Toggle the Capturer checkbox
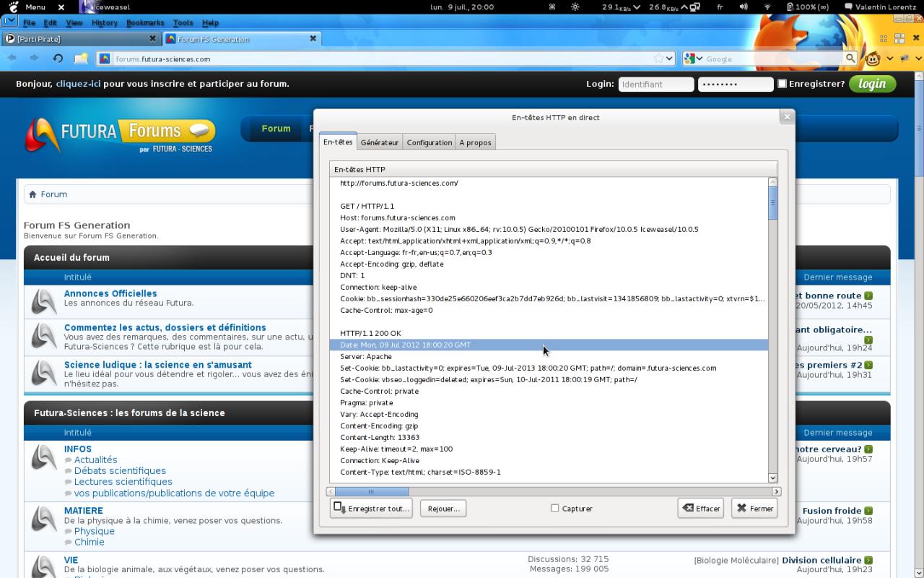The height and width of the screenshot is (578, 924). 555,508
